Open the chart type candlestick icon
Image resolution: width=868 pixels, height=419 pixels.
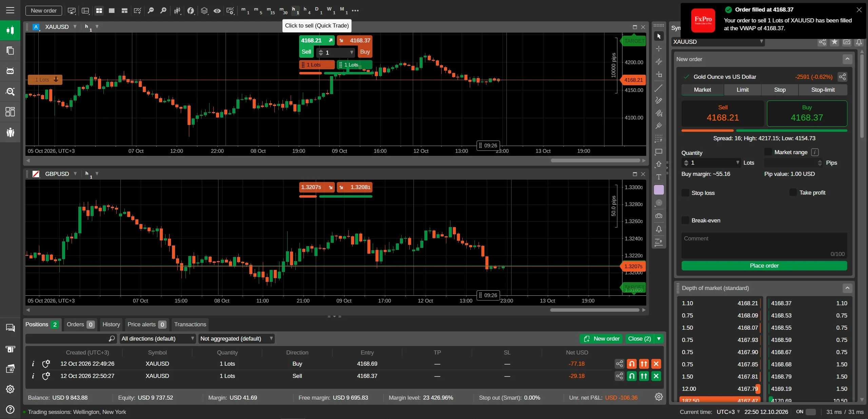pyautogui.click(x=177, y=11)
